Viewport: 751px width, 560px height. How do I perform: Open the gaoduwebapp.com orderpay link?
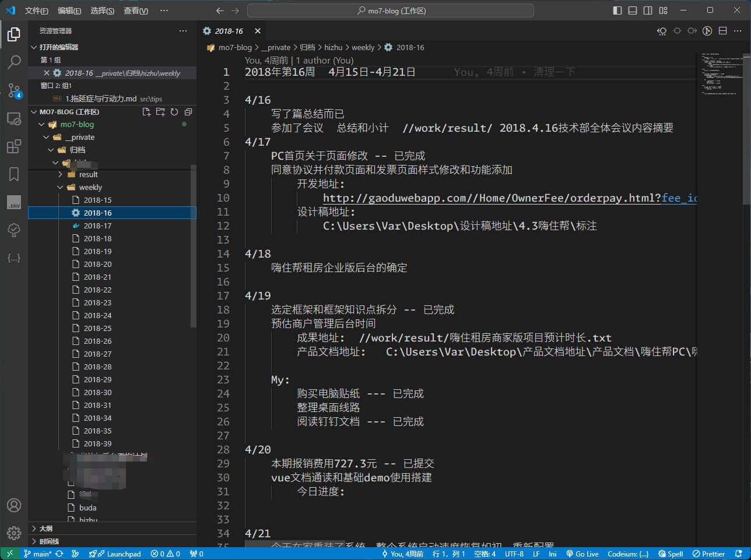(510, 198)
